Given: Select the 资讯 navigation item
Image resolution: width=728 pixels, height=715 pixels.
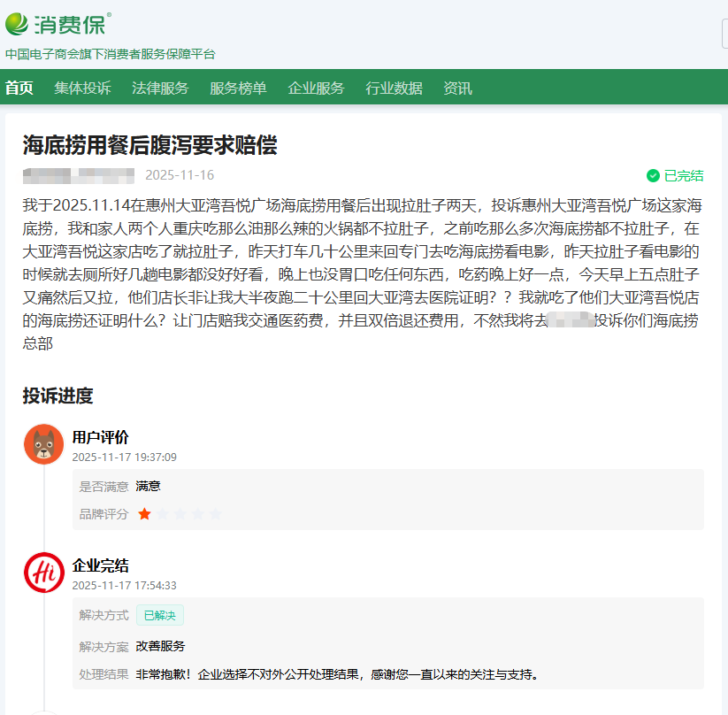Looking at the screenshot, I should [460, 87].
